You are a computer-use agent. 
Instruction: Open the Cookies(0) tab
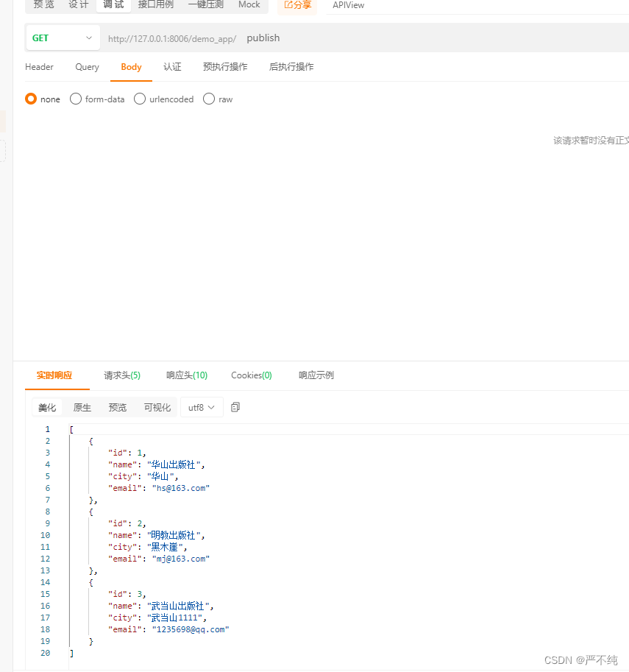(x=251, y=375)
